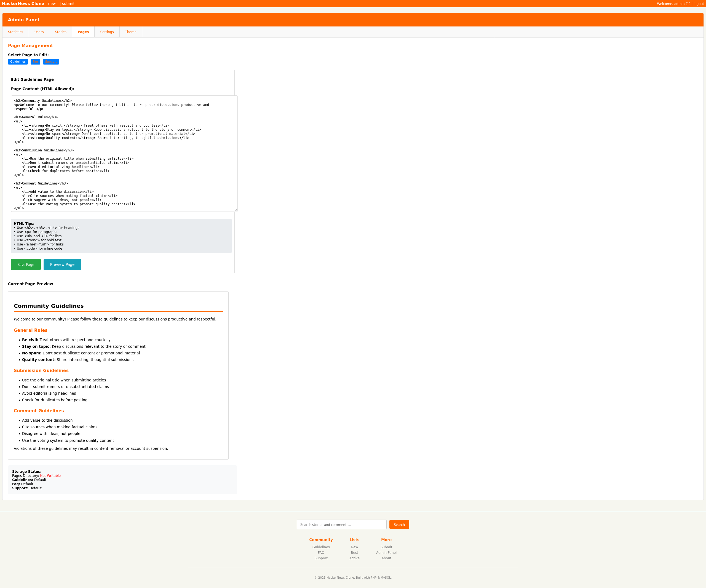Choose the Support page to edit
This screenshot has width=706, height=588.
[51, 62]
